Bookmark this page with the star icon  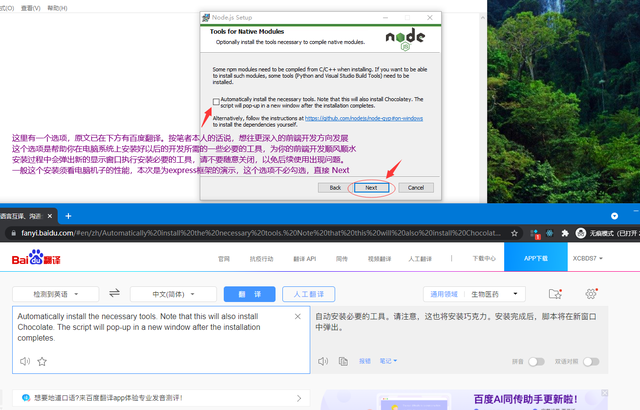point(514,233)
